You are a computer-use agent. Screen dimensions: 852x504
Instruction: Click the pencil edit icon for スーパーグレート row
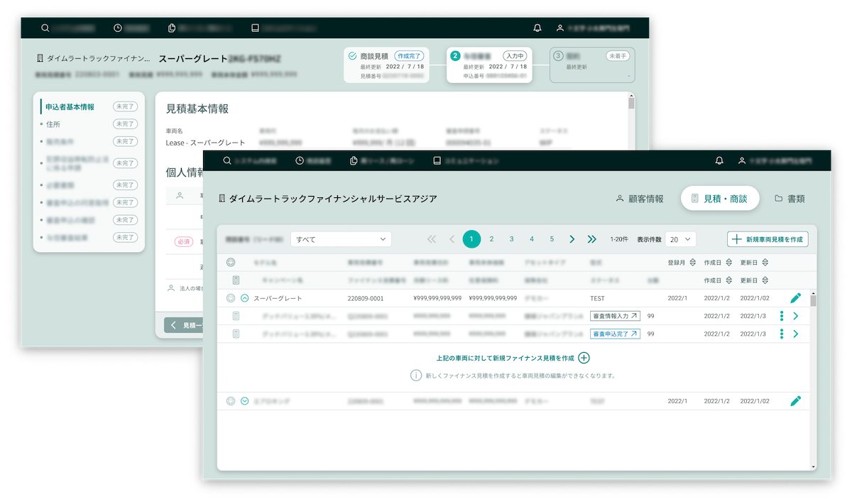tap(795, 298)
